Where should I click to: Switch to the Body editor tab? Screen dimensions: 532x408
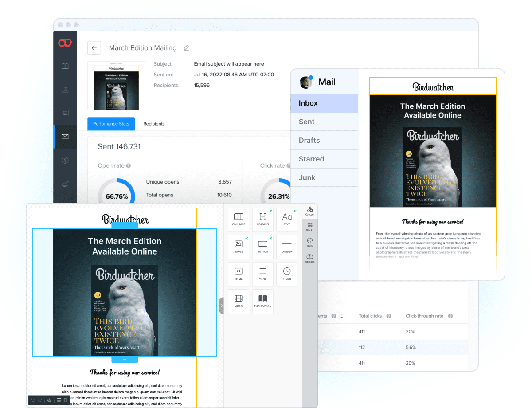310,242
